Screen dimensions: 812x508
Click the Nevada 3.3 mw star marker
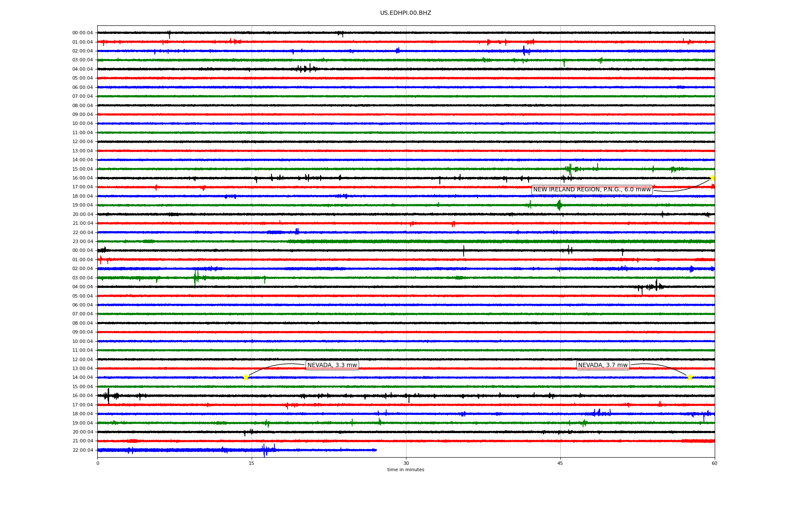pyautogui.click(x=246, y=377)
